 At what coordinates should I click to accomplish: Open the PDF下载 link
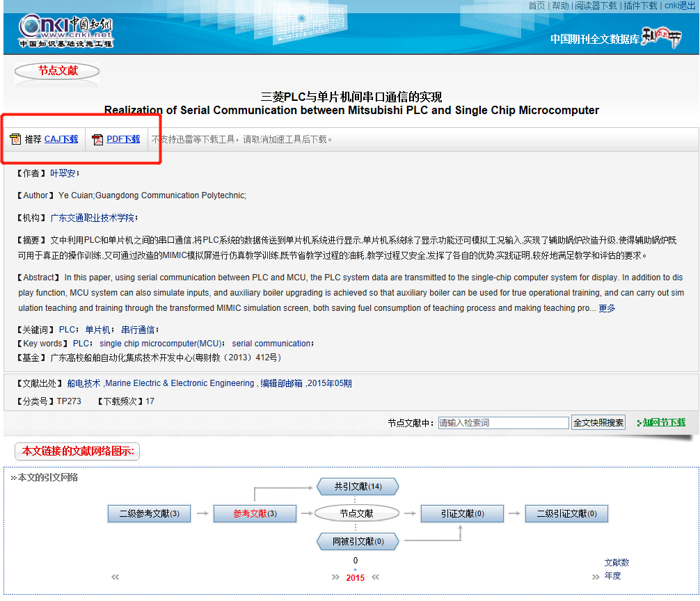[x=123, y=139]
